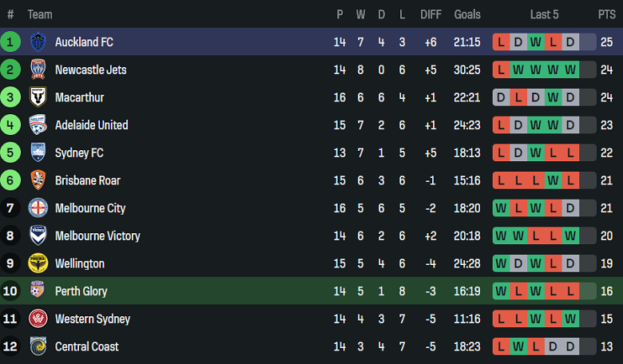This screenshot has width=623, height=364.
Task: Click the Central Coast club crest
Action: click(x=38, y=346)
